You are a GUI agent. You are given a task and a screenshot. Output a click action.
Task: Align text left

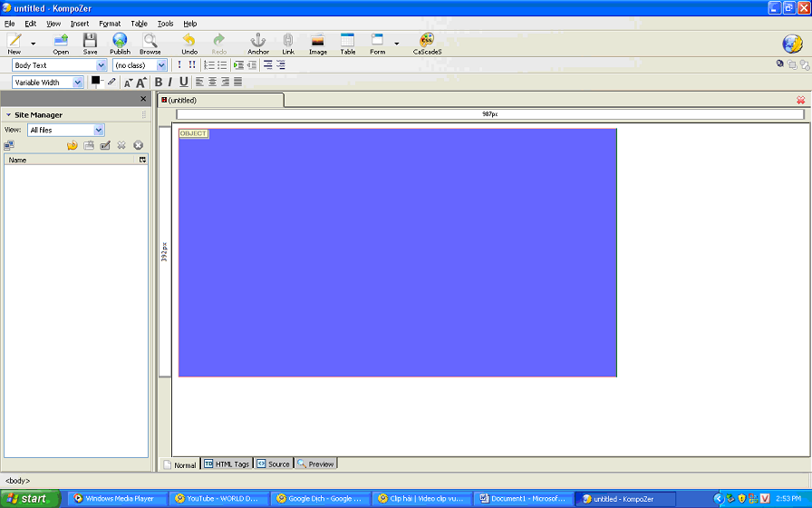pyautogui.click(x=199, y=82)
